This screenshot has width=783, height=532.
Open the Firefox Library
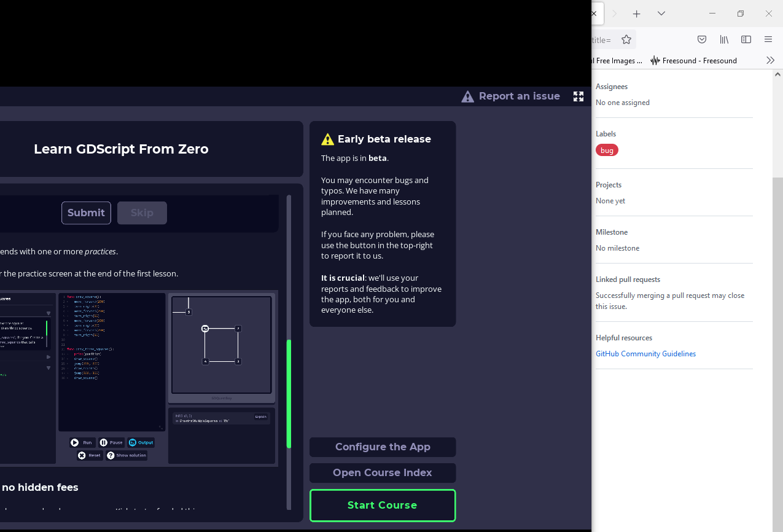(723, 39)
